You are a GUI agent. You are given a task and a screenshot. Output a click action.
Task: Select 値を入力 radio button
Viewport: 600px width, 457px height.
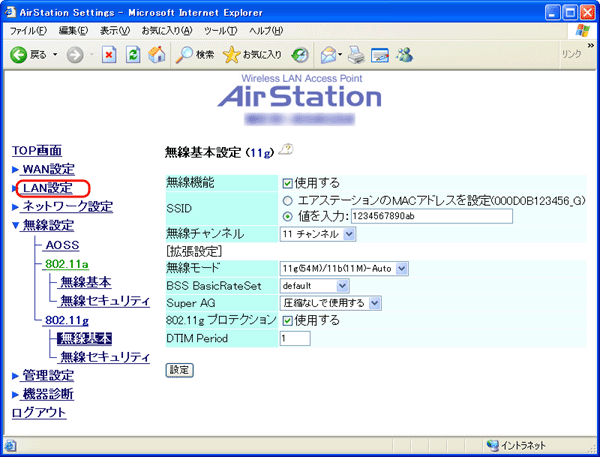point(287,217)
